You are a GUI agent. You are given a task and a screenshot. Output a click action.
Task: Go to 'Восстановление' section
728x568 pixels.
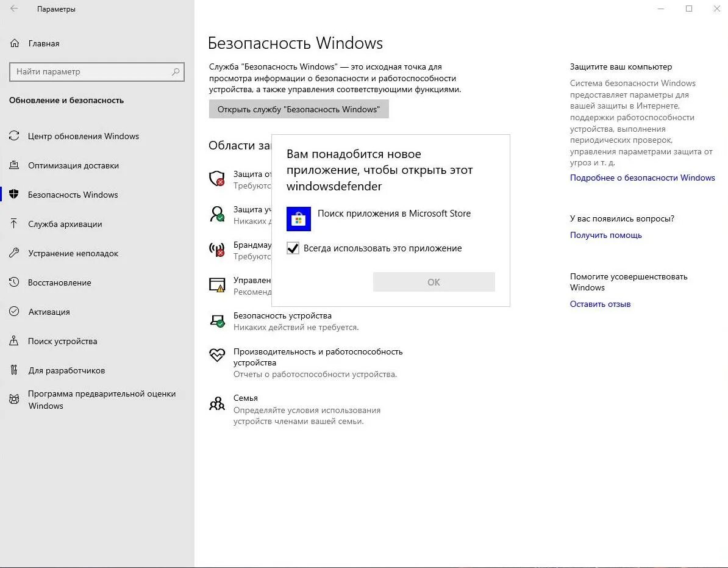pos(59,282)
